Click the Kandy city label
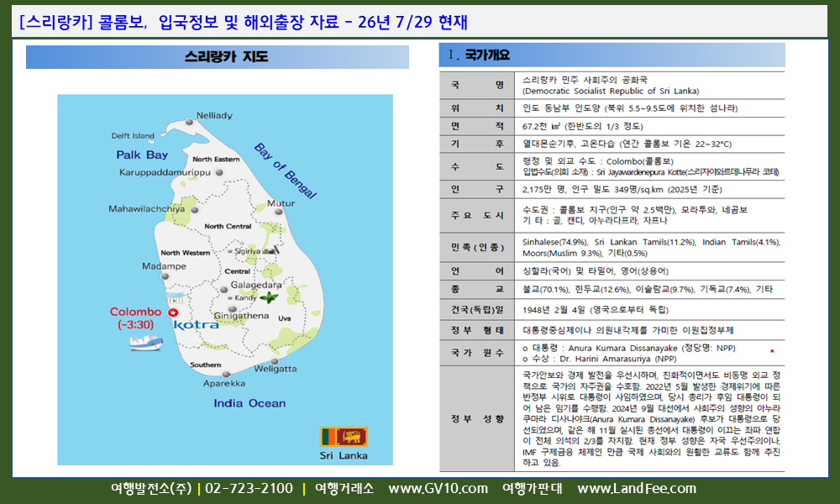Viewport: 840px width, 504px height. click(245, 298)
